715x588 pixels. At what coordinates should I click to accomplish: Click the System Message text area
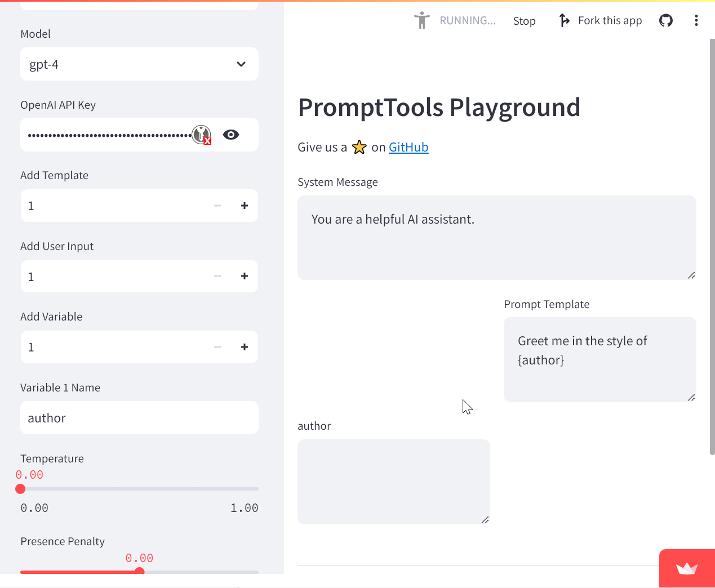click(497, 238)
